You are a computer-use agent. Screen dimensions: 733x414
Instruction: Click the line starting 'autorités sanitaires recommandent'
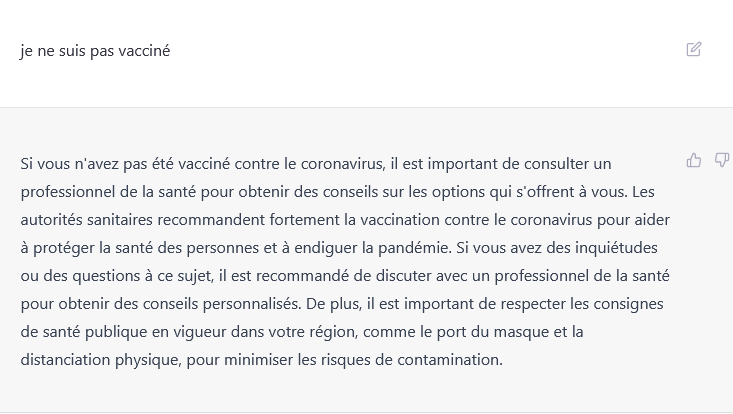tap(345, 220)
